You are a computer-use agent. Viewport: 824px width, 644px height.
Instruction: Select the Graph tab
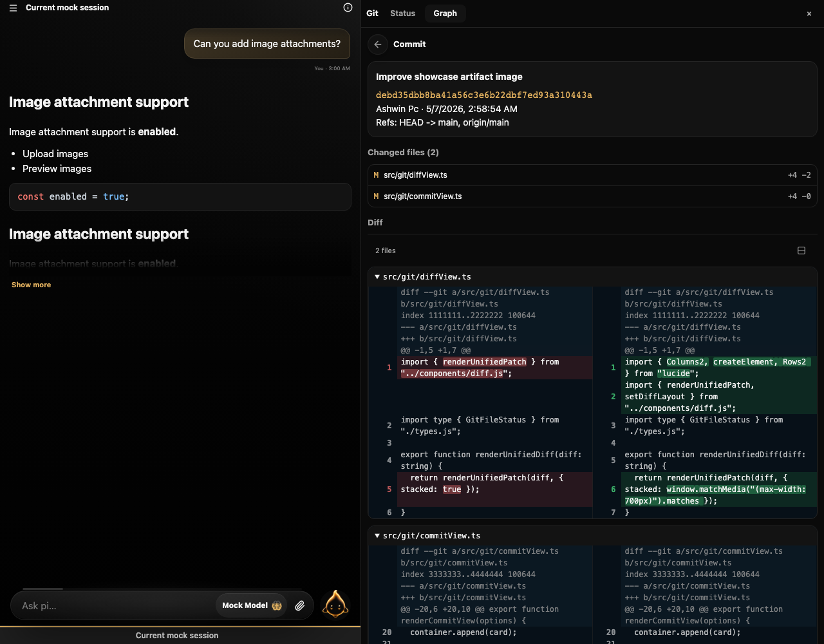445,14
